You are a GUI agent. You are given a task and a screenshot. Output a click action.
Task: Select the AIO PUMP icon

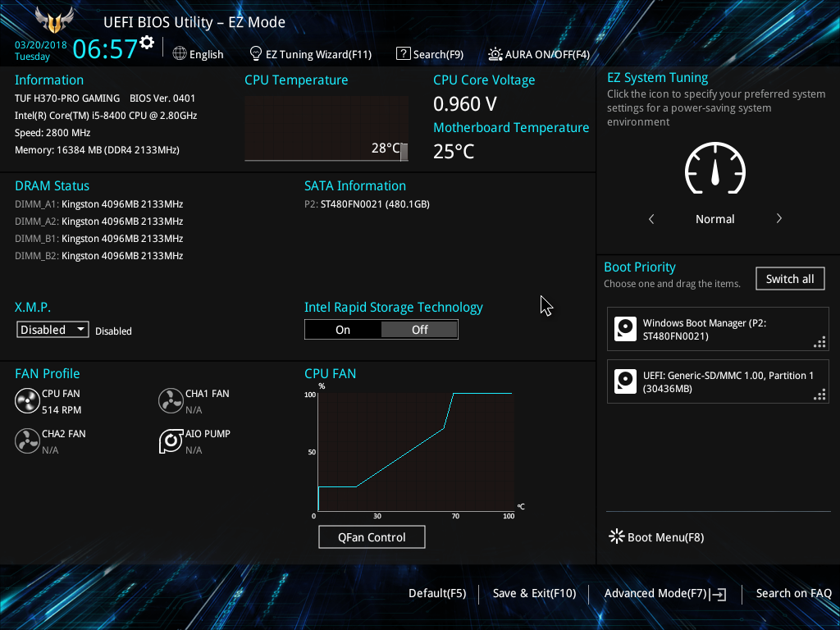pyautogui.click(x=171, y=441)
